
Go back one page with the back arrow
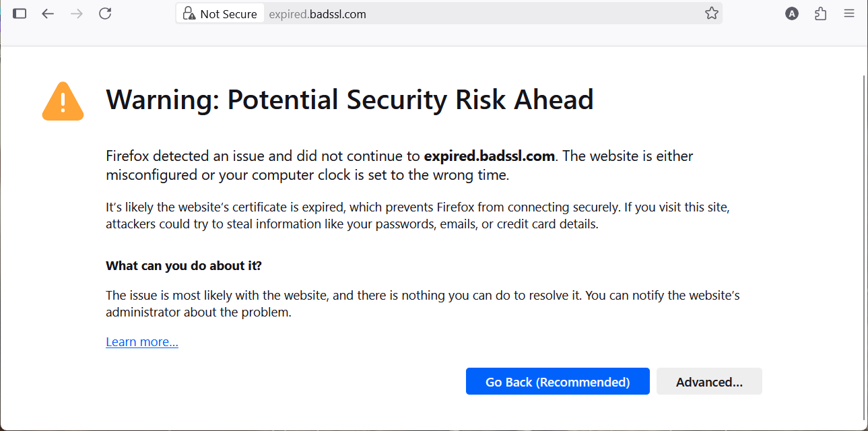(x=47, y=13)
